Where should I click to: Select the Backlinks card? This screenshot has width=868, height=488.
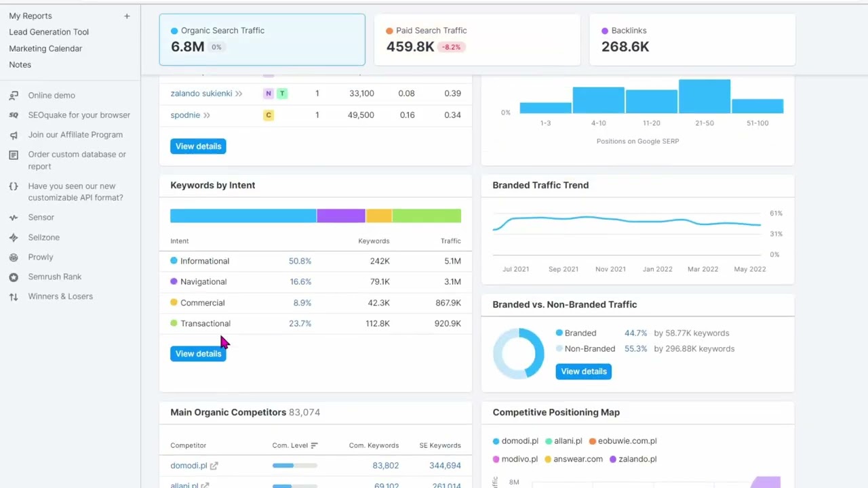[692, 39]
